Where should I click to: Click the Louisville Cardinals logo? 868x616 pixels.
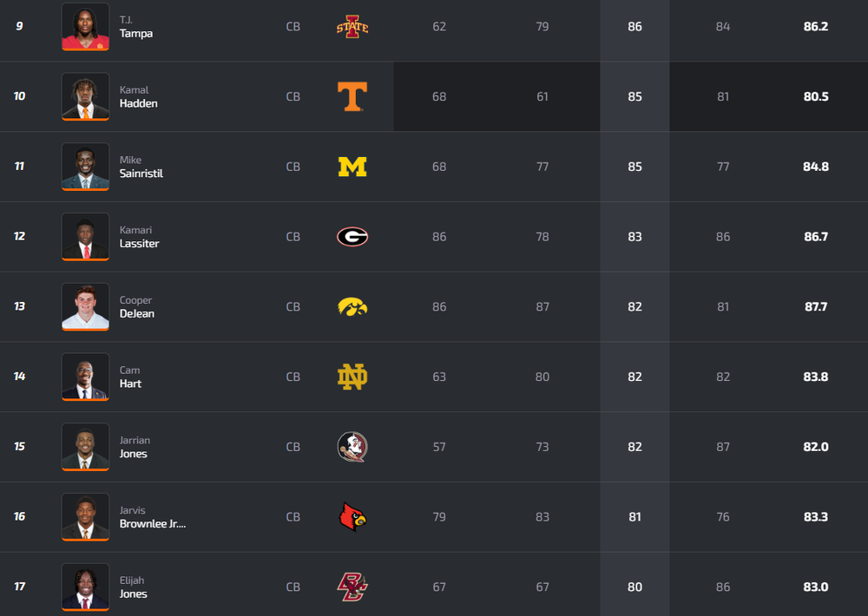click(x=352, y=517)
